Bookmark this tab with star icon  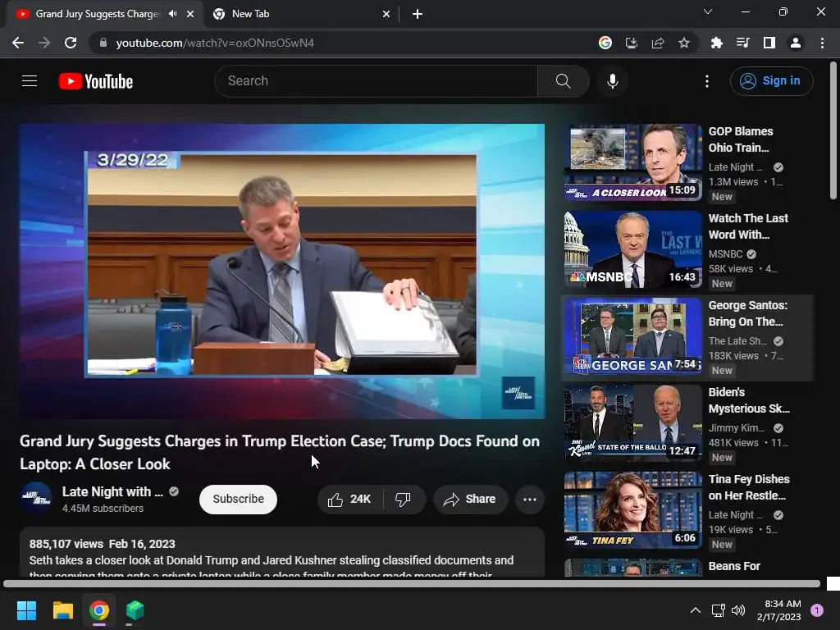tap(683, 43)
